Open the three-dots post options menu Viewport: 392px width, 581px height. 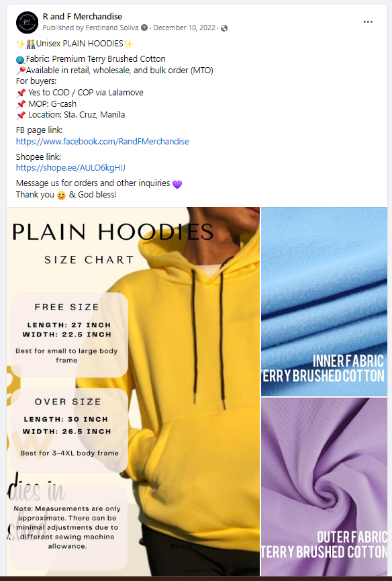click(368, 22)
